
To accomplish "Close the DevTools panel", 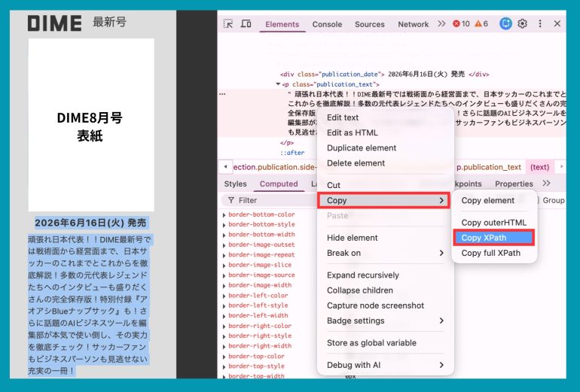I will (557, 23).
